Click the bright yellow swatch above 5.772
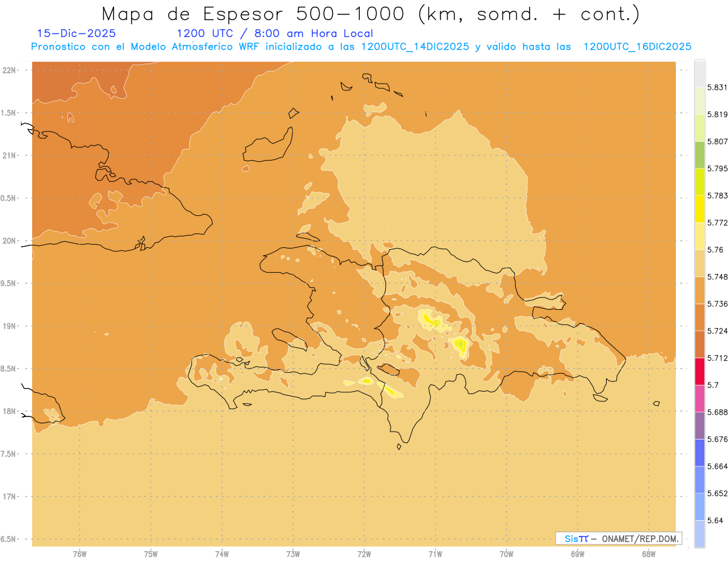Viewport: 728px width, 562px height. click(x=699, y=209)
